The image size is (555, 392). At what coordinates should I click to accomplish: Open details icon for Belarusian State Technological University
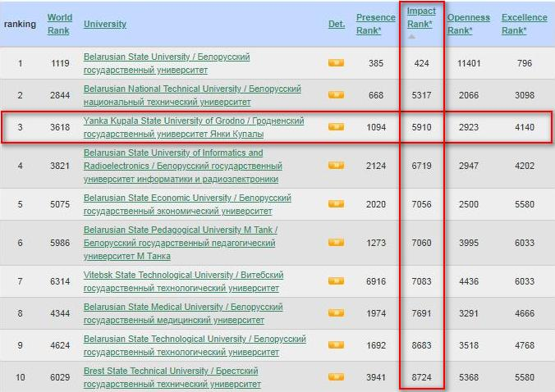click(336, 344)
